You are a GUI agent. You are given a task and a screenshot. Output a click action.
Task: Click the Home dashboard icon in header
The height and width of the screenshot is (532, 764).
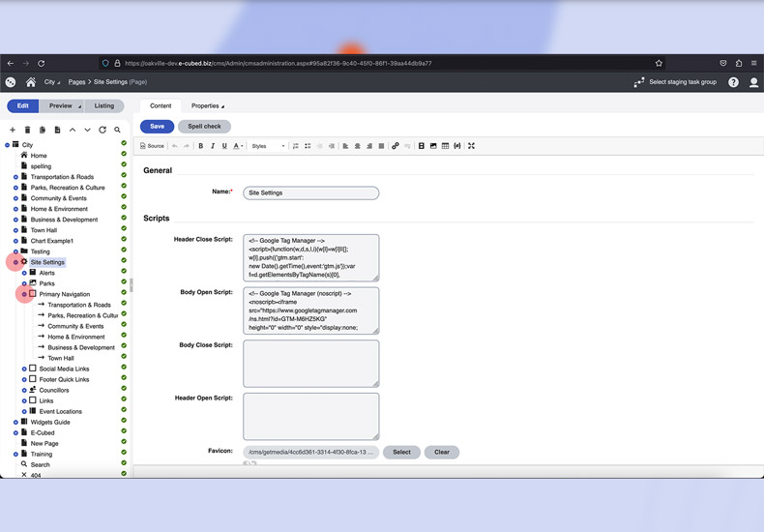pyautogui.click(x=31, y=82)
